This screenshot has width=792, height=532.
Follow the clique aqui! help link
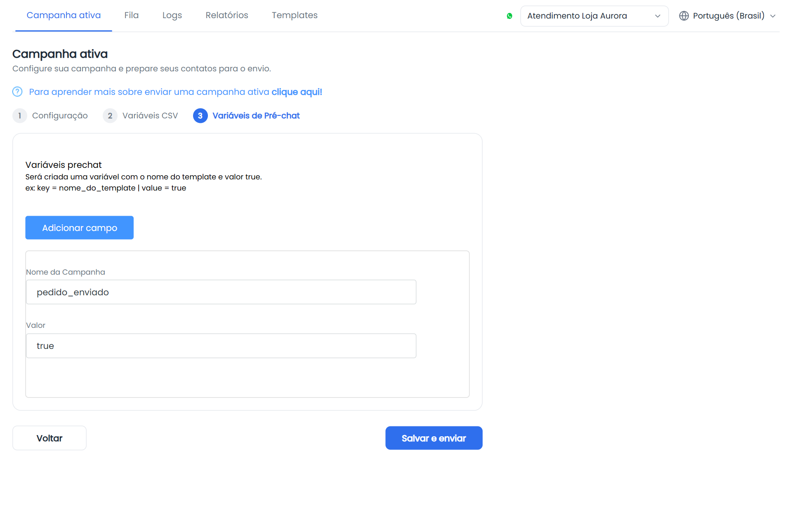pyautogui.click(x=297, y=92)
